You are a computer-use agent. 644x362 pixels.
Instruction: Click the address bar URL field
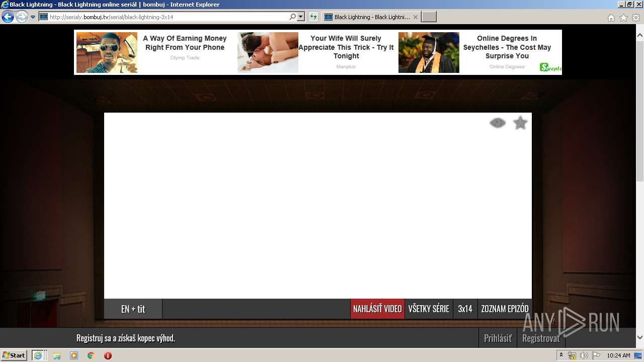pyautogui.click(x=164, y=17)
